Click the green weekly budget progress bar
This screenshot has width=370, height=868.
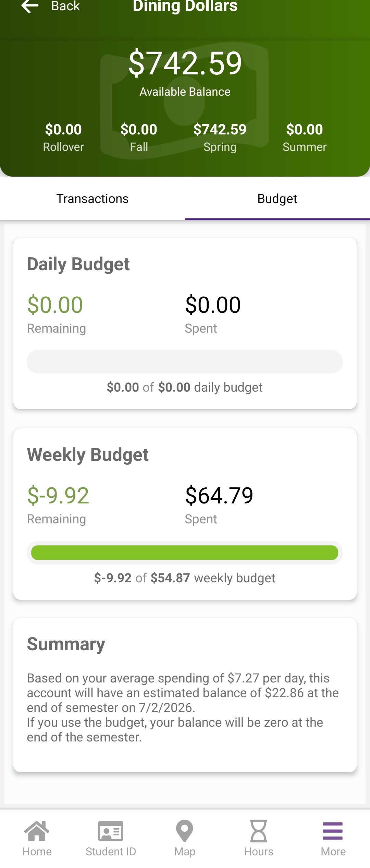[185, 552]
